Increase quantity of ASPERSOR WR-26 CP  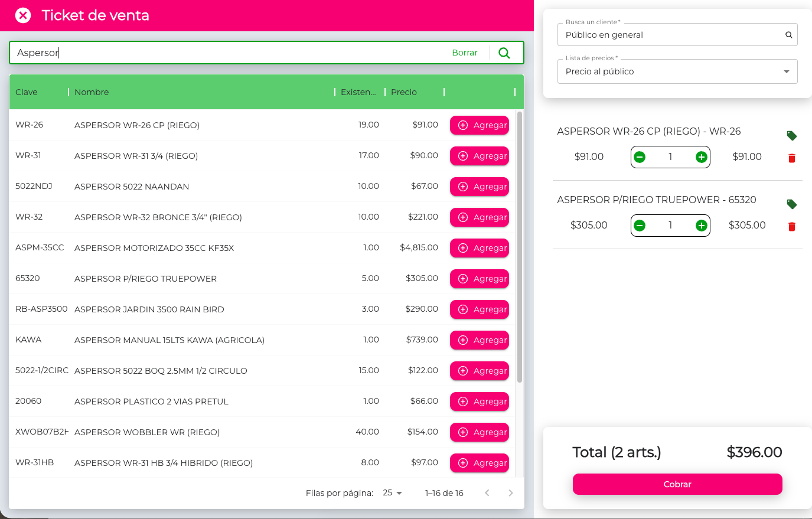[x=701, y=157]
